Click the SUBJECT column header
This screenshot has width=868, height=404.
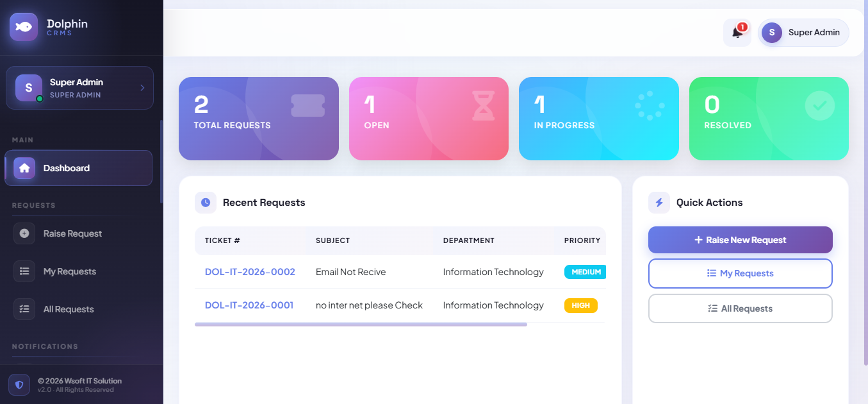[x=332, y=240]
